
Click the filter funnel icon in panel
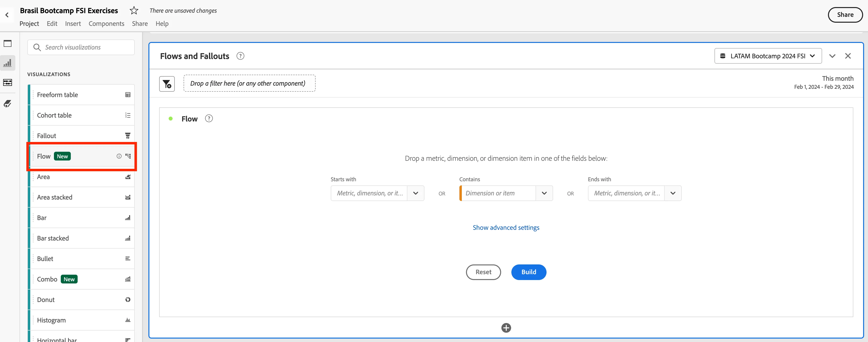point(167,84)
